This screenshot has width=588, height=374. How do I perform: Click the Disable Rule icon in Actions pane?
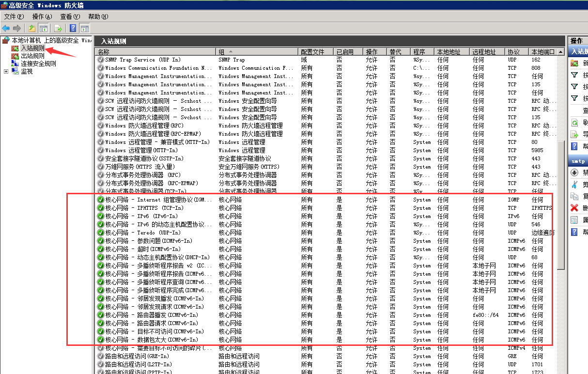574,172
